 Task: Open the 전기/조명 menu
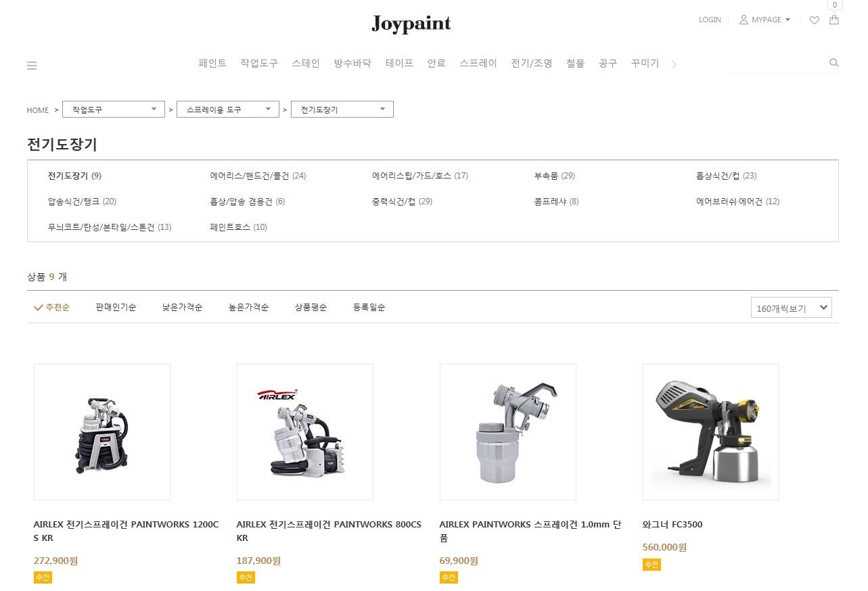coord(532,63)
